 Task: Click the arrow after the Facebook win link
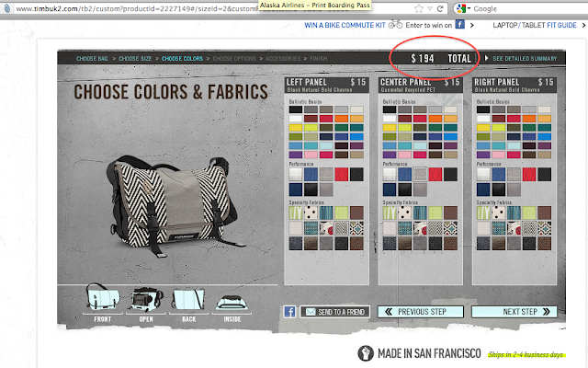pyautogui.click(x=471, y=25)
